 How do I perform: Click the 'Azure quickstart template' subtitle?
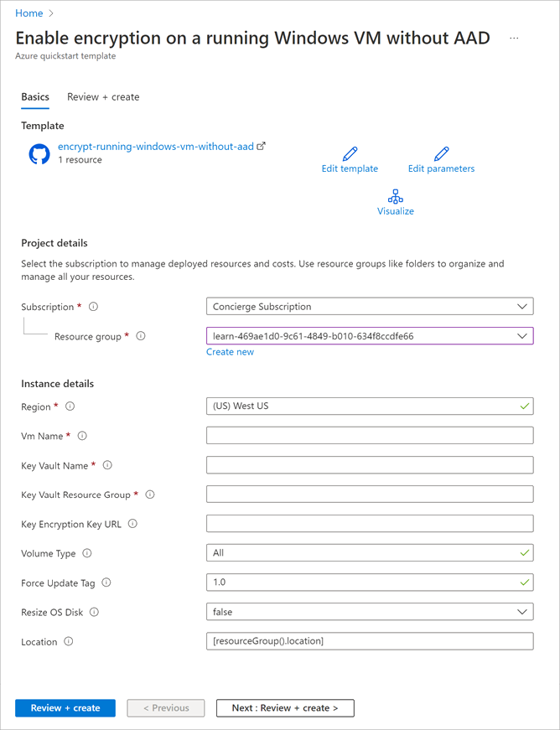pos(65,56)
